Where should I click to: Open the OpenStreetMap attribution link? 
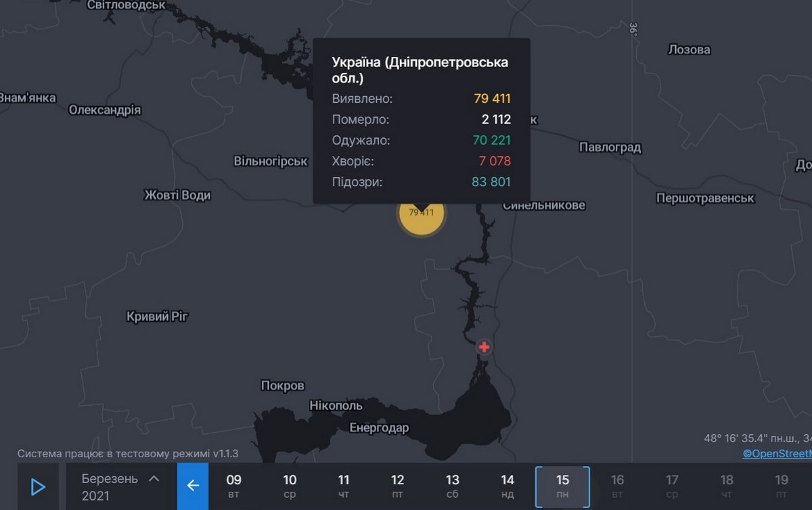pyautogui.click(x=777, y=454)
